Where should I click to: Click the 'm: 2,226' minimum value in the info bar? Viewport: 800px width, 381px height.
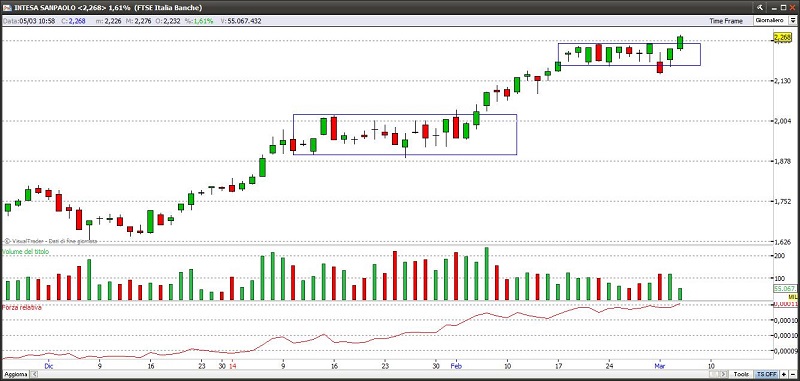109,21
